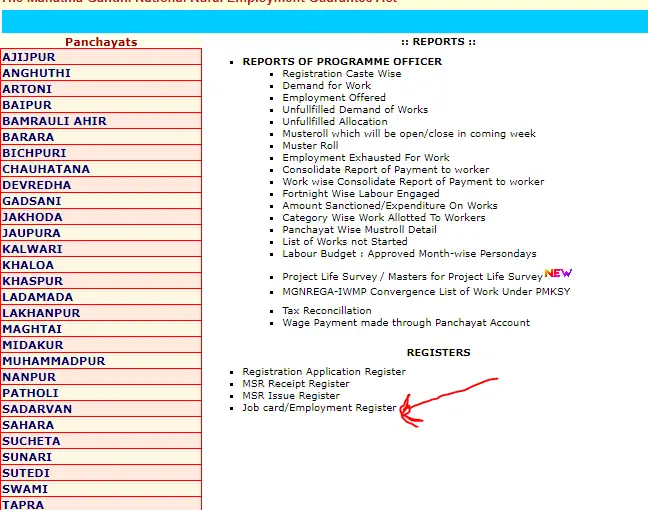Open Project Life Survey masters link
This screenshot has width=648, height=510.
pos(412,276)
